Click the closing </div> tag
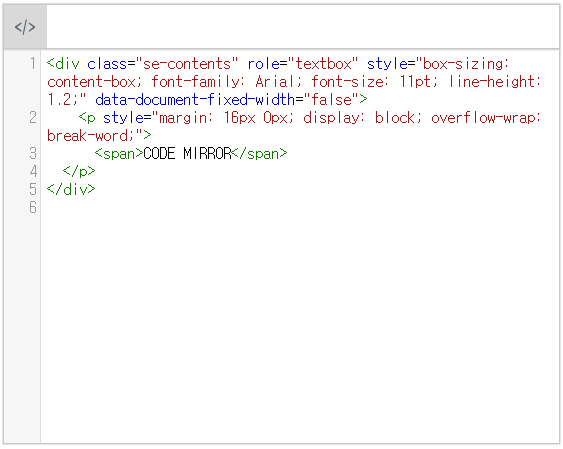563x449 pixels. pyautogui.click(x=71, y=189)
